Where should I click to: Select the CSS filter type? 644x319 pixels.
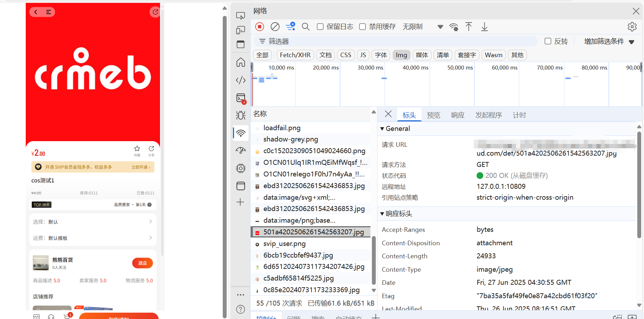pos(345,55)
